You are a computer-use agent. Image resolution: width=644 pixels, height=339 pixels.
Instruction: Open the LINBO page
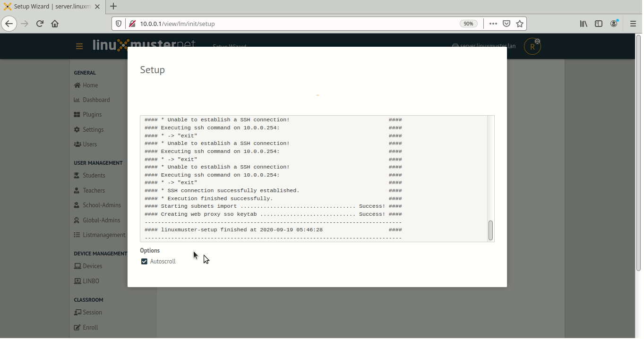pos(91,281)
